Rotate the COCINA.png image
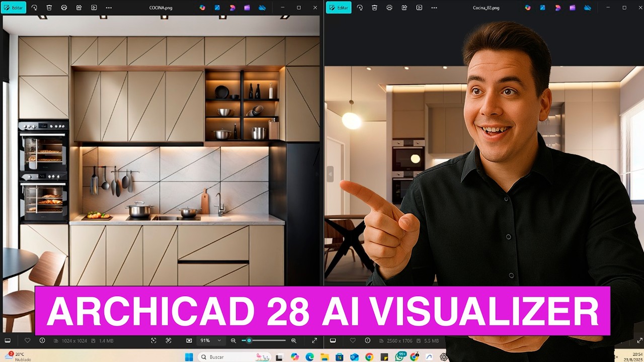Image resolution: width=644 pixels, height=362 pixels. point(34,8)
